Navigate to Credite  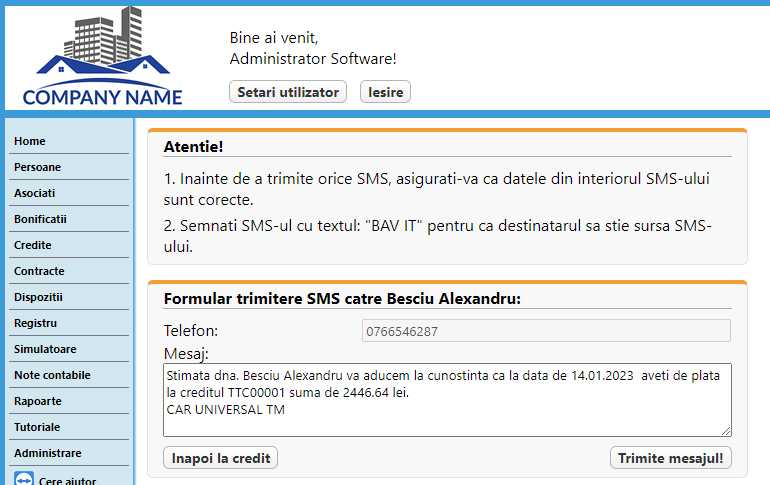pos(69,245)
